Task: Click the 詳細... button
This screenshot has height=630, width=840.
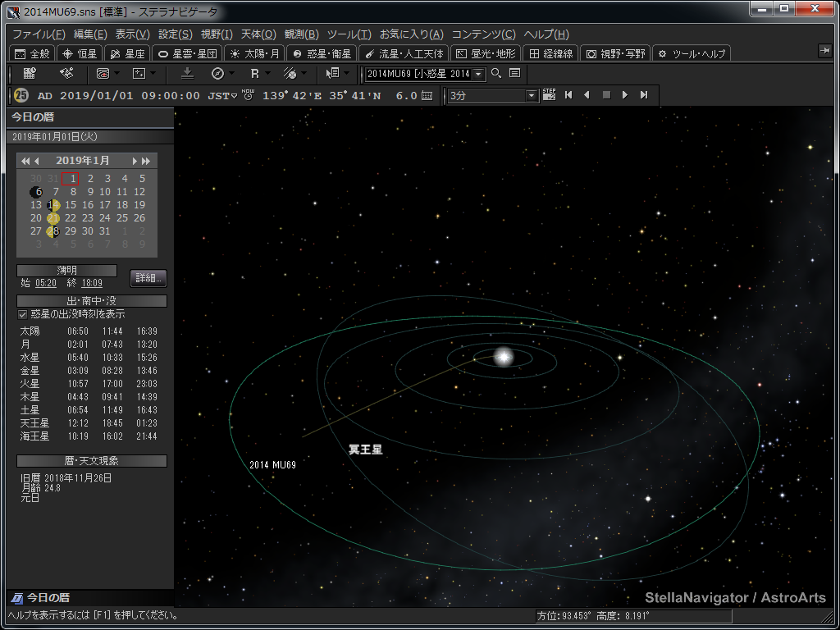Action: click(x=148, y=278)
